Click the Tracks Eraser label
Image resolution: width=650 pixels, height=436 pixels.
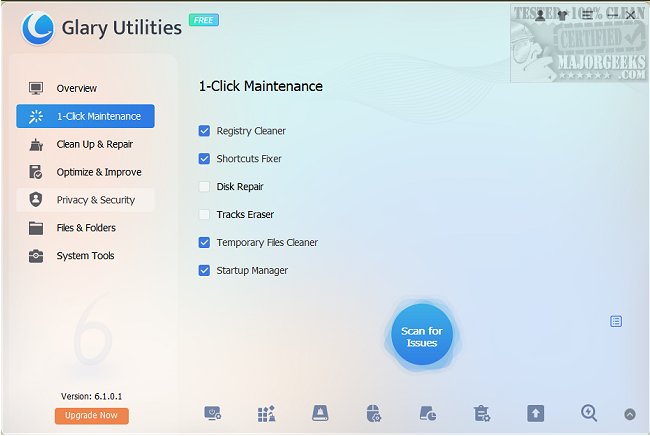coord(245,215)
